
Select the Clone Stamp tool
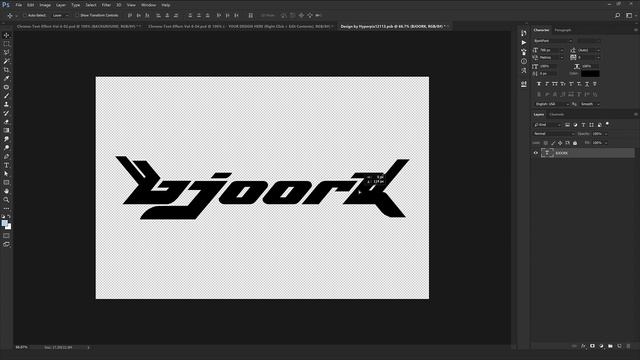click(x=7, y=104)
